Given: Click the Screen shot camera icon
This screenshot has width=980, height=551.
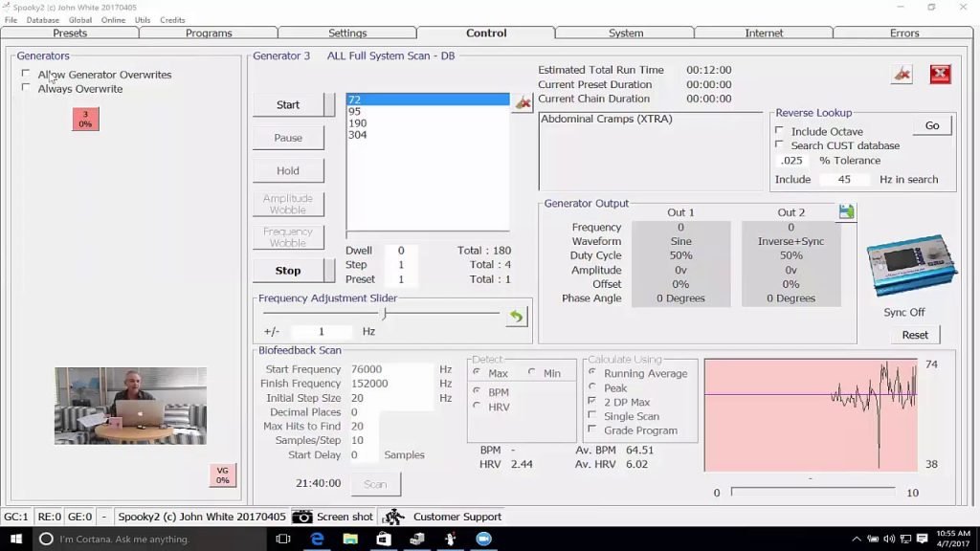Looking at the screenshot, I should tap(302, 517).
